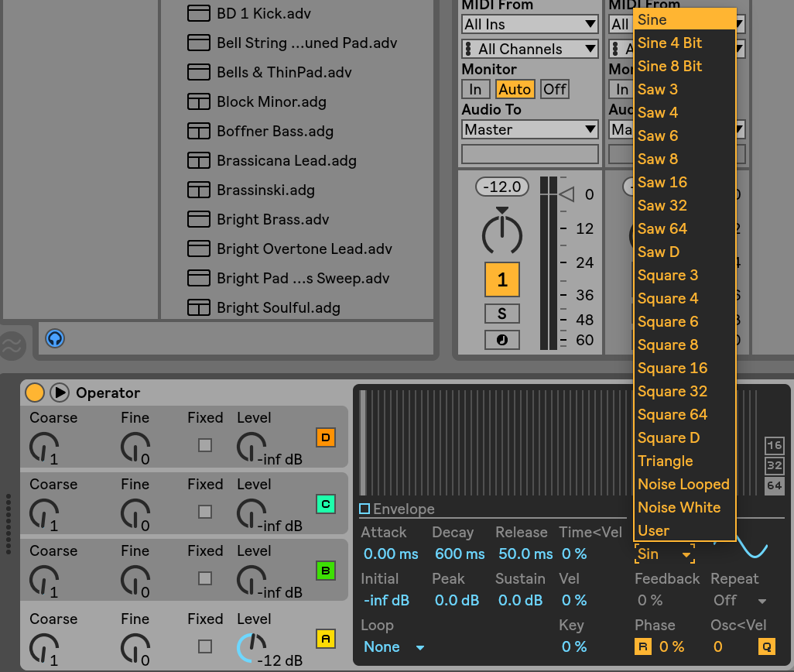Choose Saw D waveform
The height and width of the screenshot is (672, 794).
pos(685,252)
